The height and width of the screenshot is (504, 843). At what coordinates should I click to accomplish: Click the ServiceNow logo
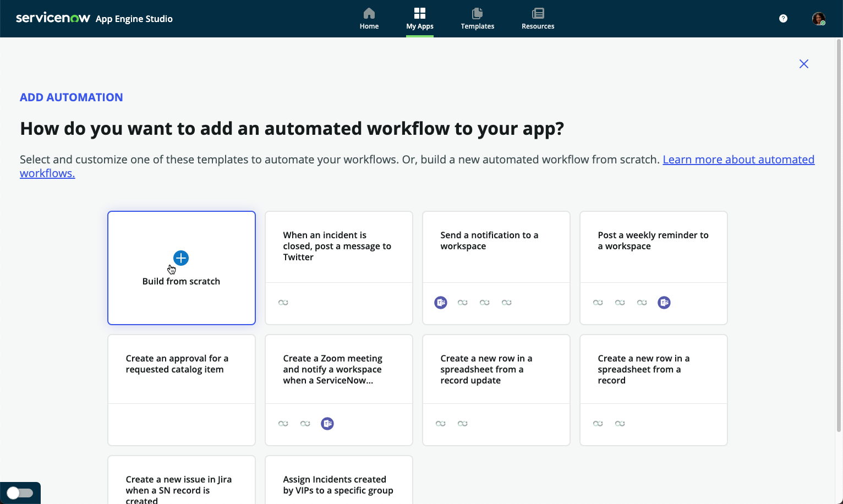coord(53,18)
